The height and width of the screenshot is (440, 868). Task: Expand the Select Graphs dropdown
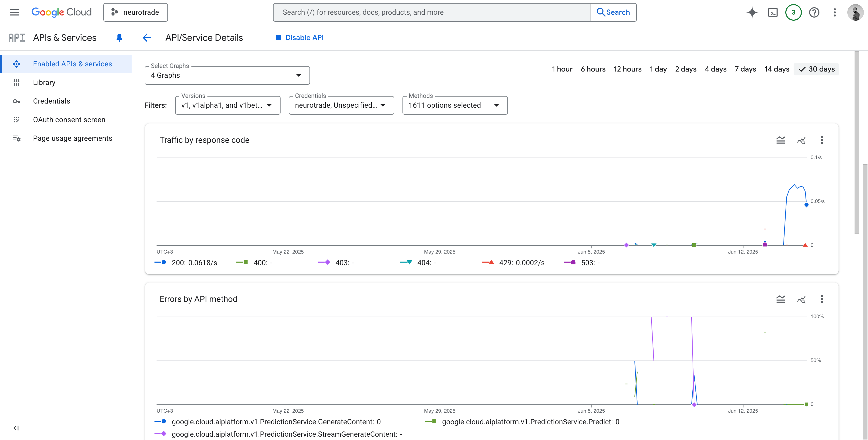point(227,75)
